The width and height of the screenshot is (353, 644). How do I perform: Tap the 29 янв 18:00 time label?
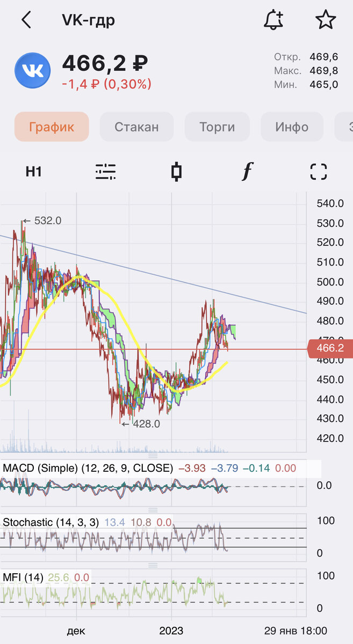pos(295,630)
